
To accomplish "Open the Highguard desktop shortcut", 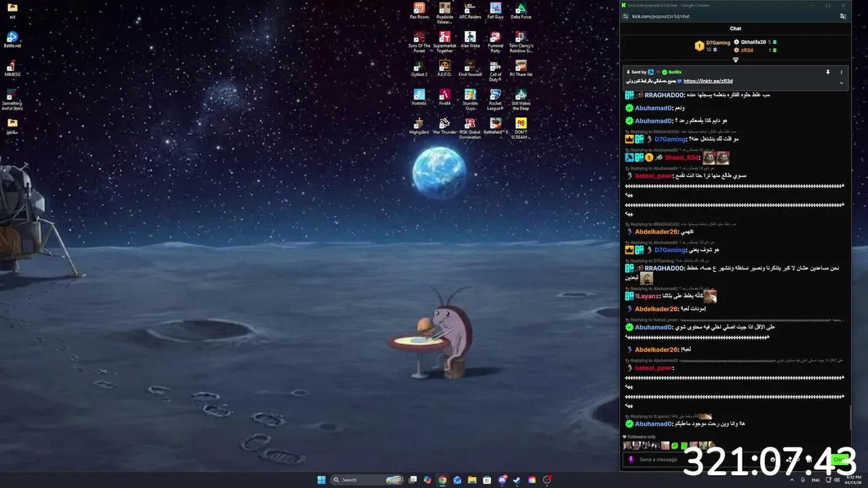I will (x=419, y=126).
